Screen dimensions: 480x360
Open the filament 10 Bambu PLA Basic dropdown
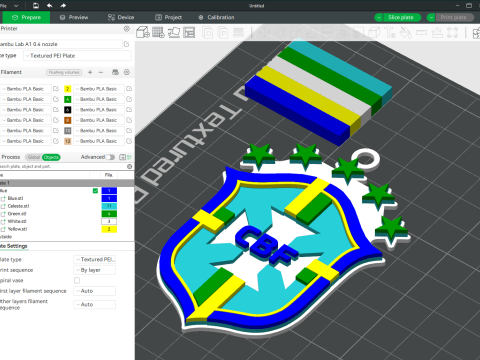point(99,131)
